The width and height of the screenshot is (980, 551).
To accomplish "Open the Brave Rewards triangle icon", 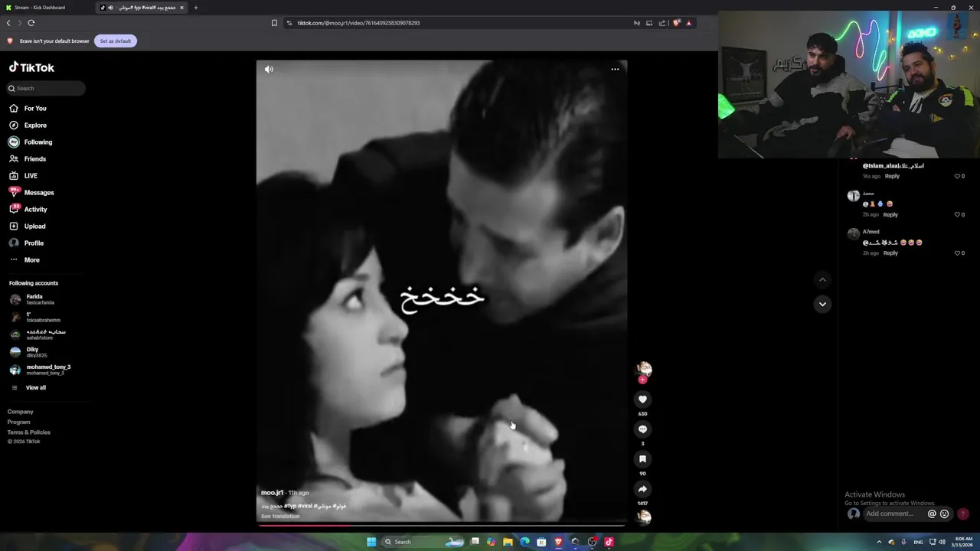I will tap(688, 23).
